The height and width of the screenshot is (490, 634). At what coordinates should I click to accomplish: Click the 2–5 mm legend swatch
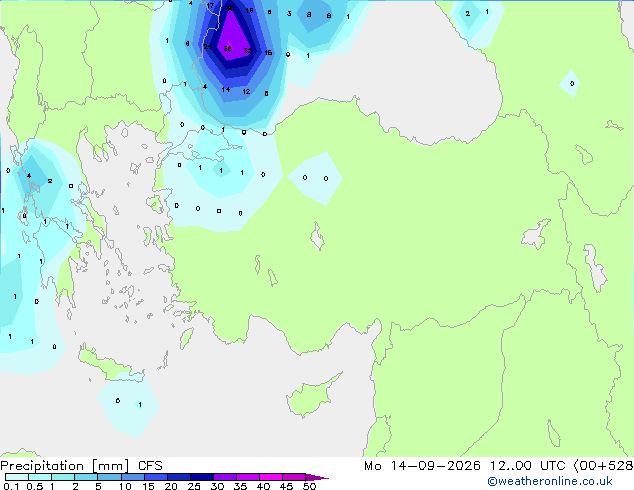tap(86, 477)
